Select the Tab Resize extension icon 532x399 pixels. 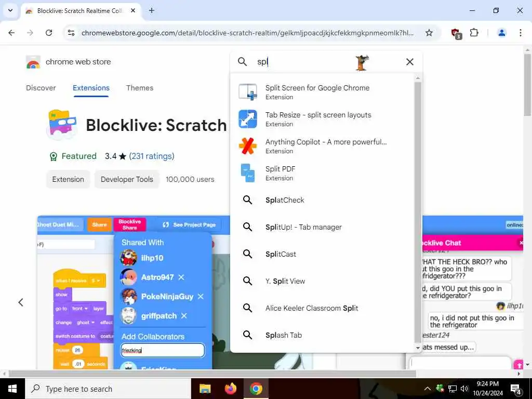click(x=248, y=119)
